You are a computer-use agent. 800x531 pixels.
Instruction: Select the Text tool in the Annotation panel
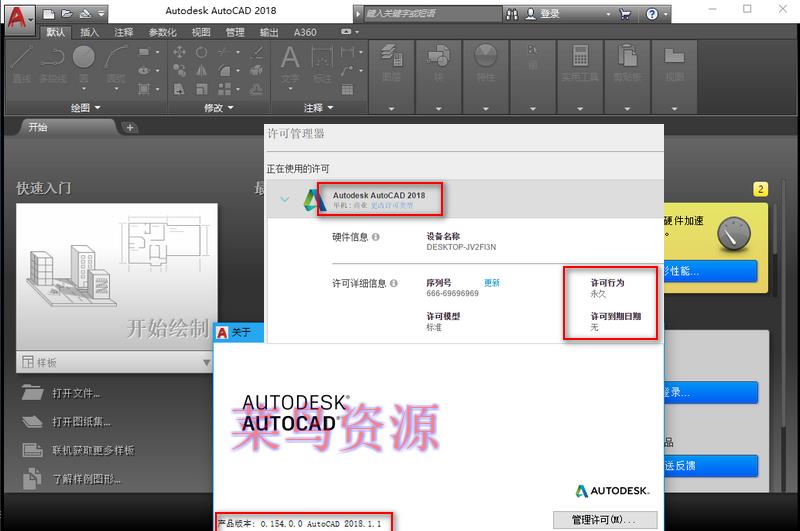[x=290, y=63]
